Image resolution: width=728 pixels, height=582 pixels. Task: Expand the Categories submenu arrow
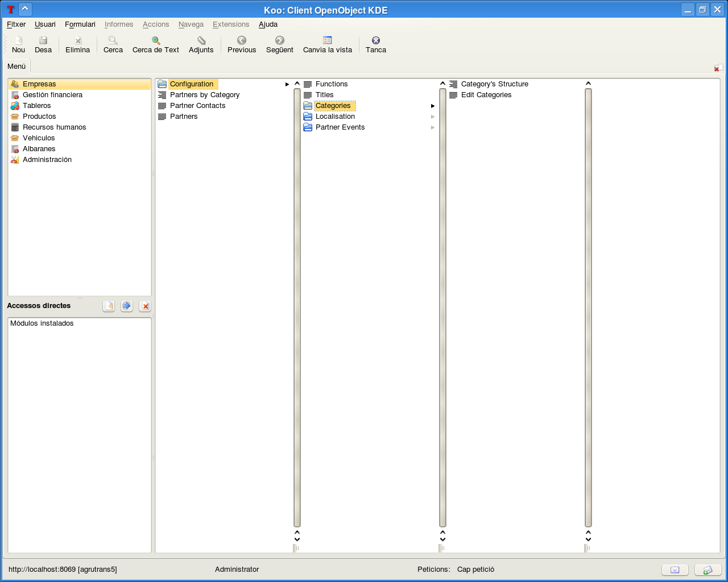tap(433, 106)
